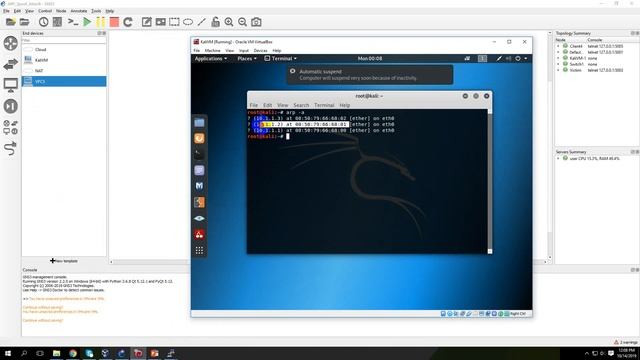Click Kali top bar clock Mon 00:08

[x=370, y=58]
